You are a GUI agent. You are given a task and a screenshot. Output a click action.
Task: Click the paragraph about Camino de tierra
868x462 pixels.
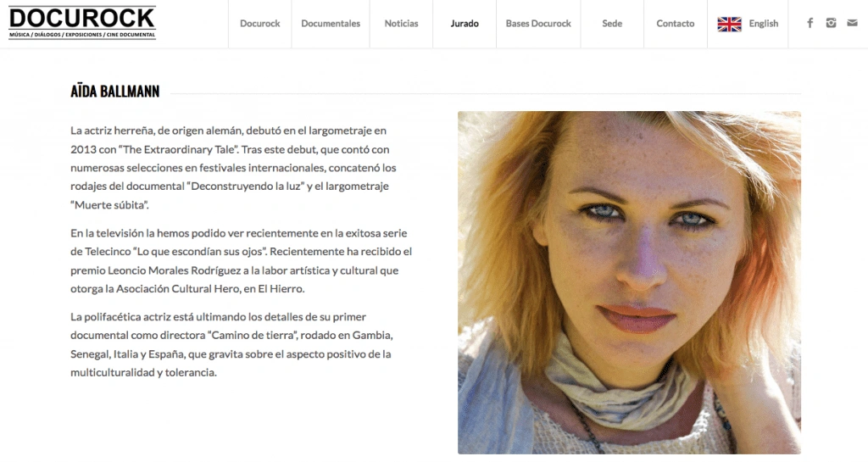pos(231,344)
